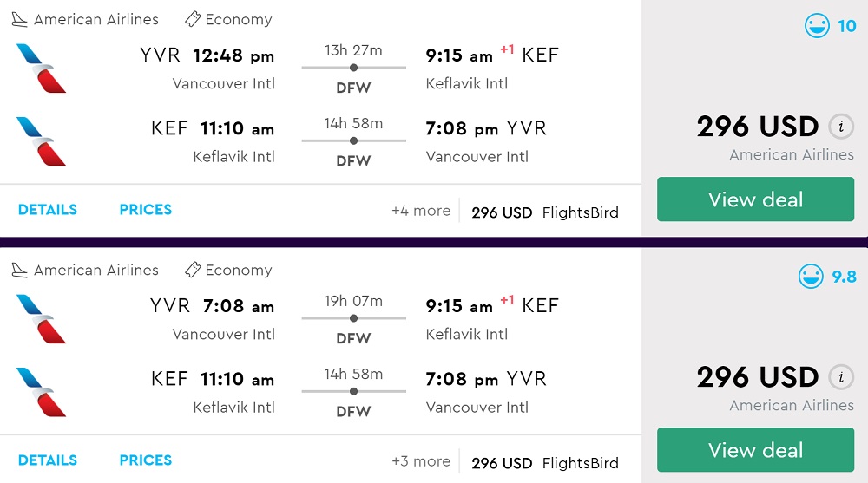The image size is (868, 483).
Task: Select the FlightsBird 296 USD offer in second card
Action: (x=545, y=463)
